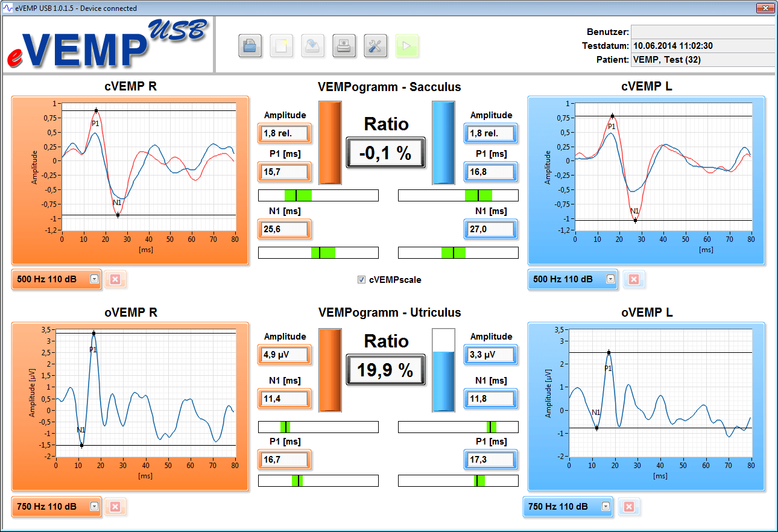The width and height of the screenshot is (778, 532).
Task: Click the eVEMP icon in the title bar
Action: pyautogui.click(x=7, y=8)
